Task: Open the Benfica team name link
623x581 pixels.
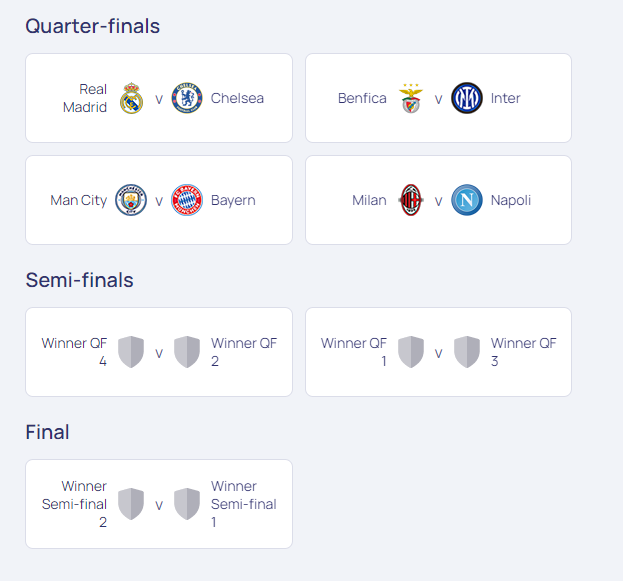Action: pos(362,98)
